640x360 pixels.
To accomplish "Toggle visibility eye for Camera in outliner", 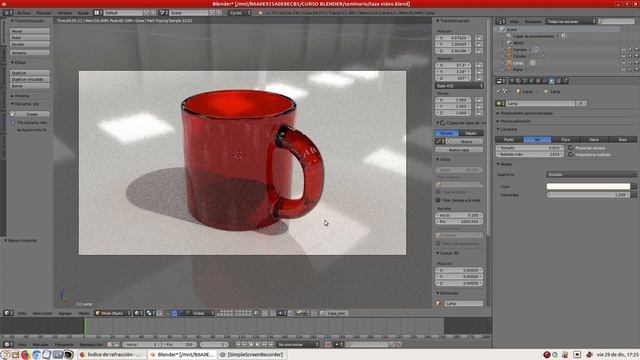I will coord(623,50).
